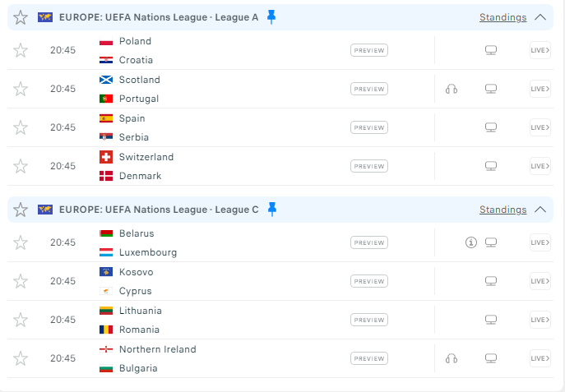Open League A Standings link
Image resolution: width=565 pixels, height=392 pixels.
502,17
